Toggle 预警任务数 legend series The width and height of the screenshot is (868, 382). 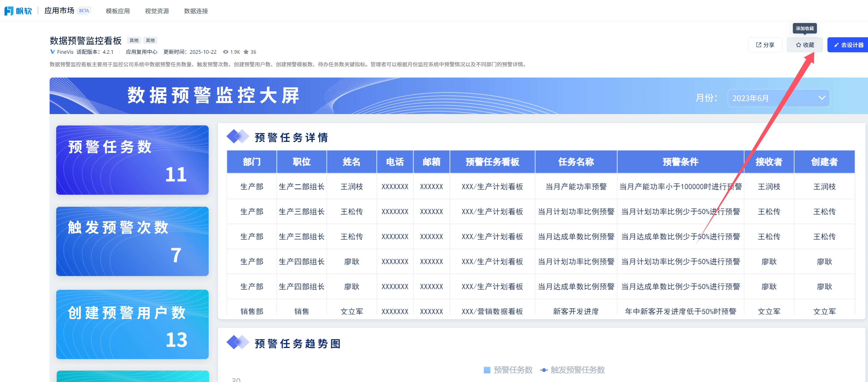tap(508, 370)
